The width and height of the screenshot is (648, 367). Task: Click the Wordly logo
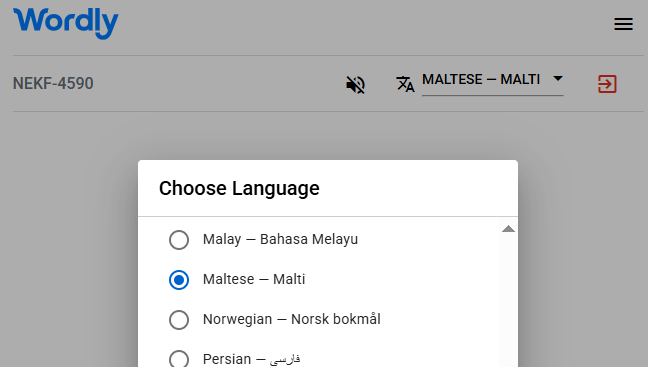pyautogui.click(x=66, y=23)
